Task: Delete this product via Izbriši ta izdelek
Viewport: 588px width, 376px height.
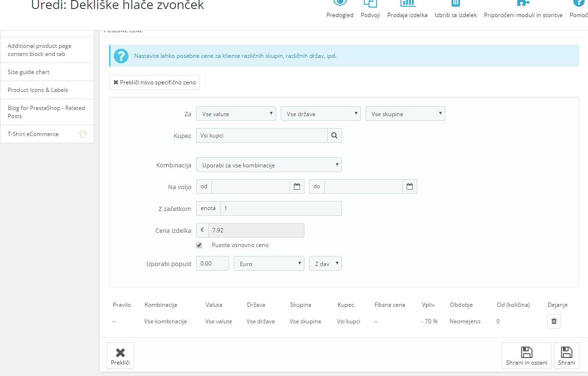Action: 455,4
